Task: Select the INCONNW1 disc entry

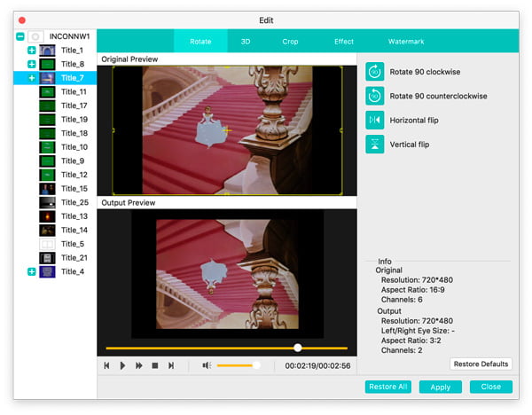Action: [69, 36]
